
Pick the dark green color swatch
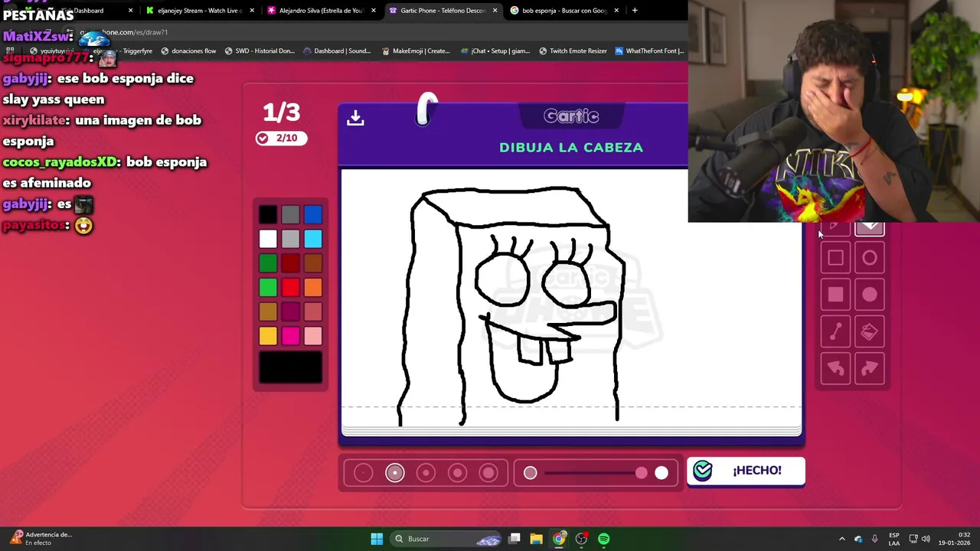(268, 264)
